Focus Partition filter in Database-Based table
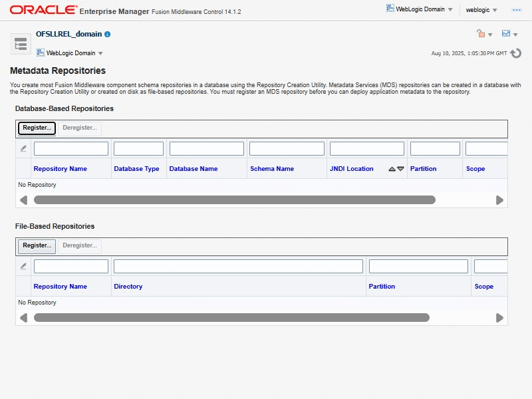The image size is (532, 399). [435, 148]
